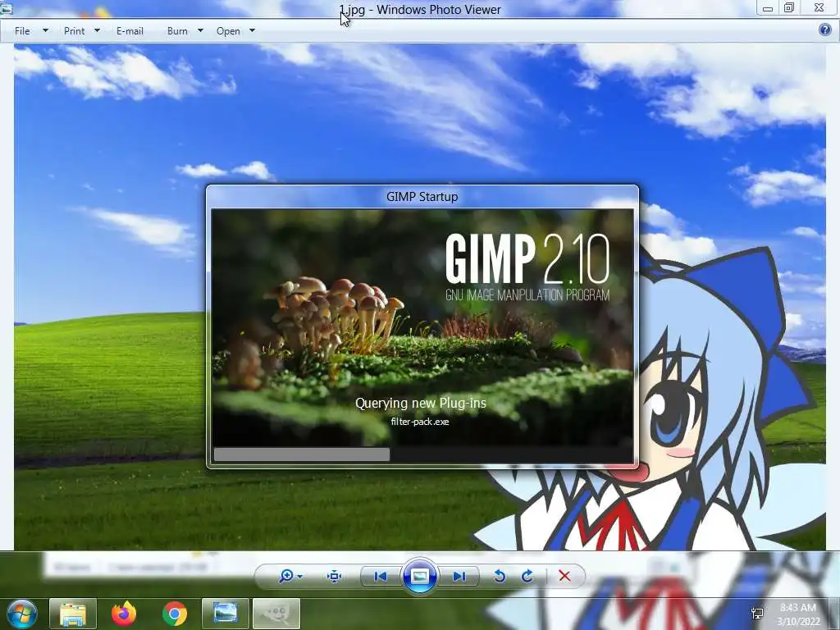Click the 'filter-pack.exe' text
The height and width of the screenshot is (630, 840).
pyautogui.click(x=420, y=422)
